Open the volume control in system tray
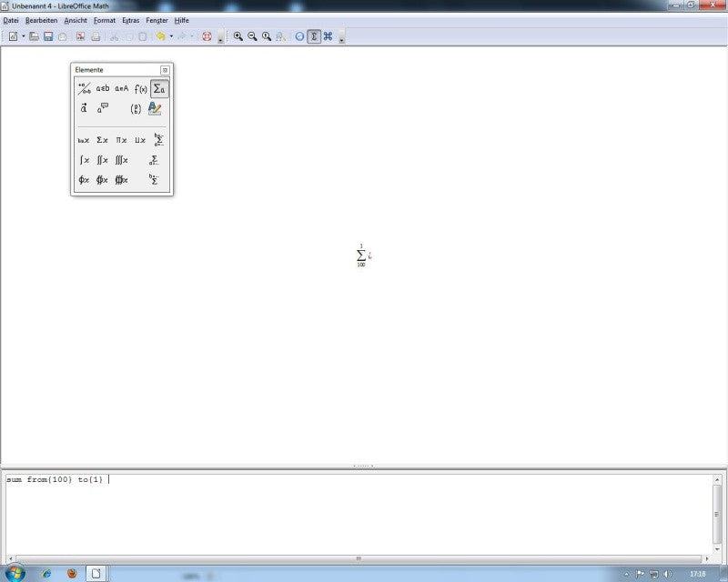This screenshot has height=582, width=728. coord(668,574)
